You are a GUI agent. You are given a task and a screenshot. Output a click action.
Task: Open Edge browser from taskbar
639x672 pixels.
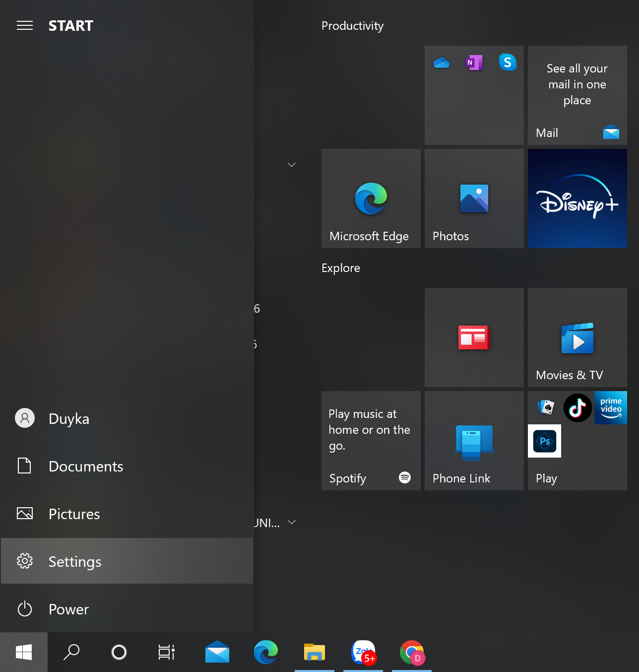[266, 652]
